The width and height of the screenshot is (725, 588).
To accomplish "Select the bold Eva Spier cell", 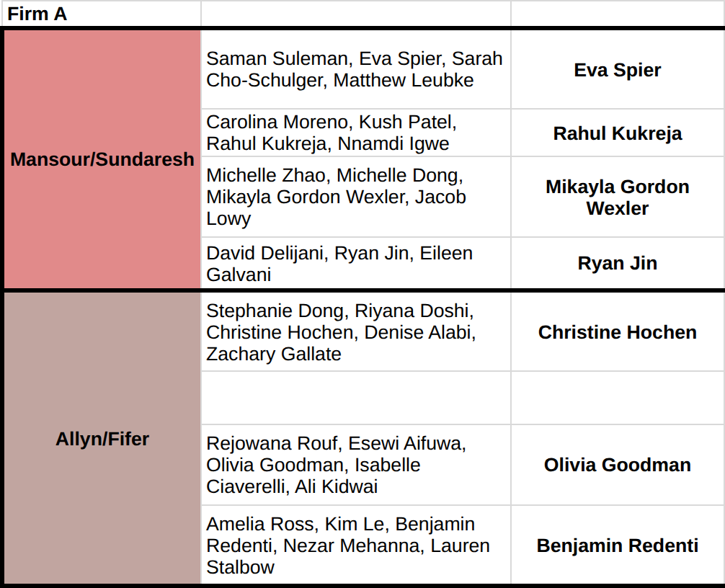I will 618,70.
